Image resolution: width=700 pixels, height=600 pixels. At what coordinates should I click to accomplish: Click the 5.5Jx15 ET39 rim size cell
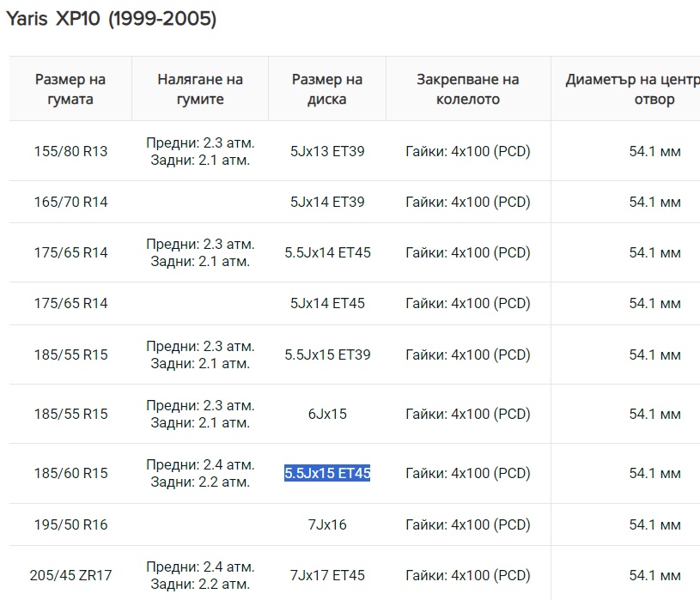pyautogui.click(x=327, y=355)
